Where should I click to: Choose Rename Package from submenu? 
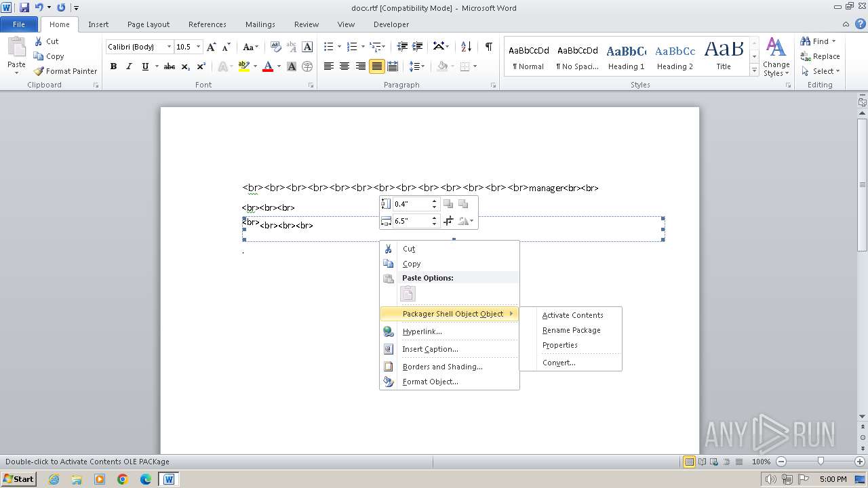click(571, 330)
